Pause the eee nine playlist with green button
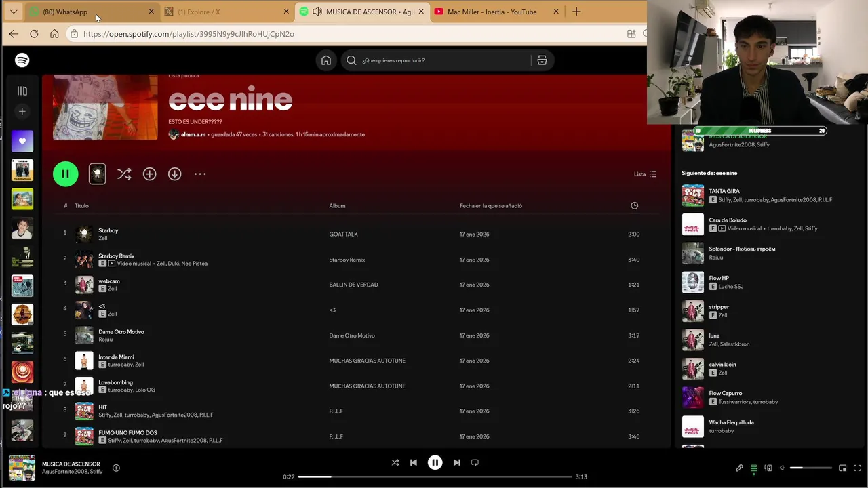868x488 pixels. coord(66,174)
